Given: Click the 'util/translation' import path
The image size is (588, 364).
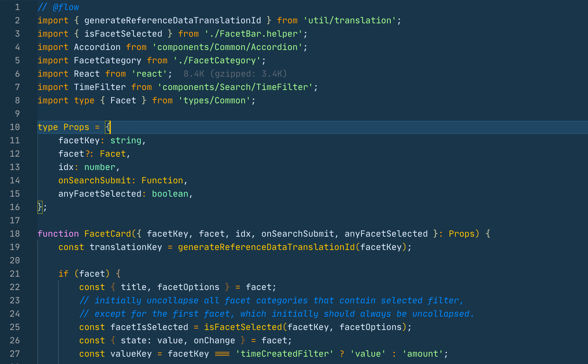Looking at the screenshot, I should tap(349, 20).
